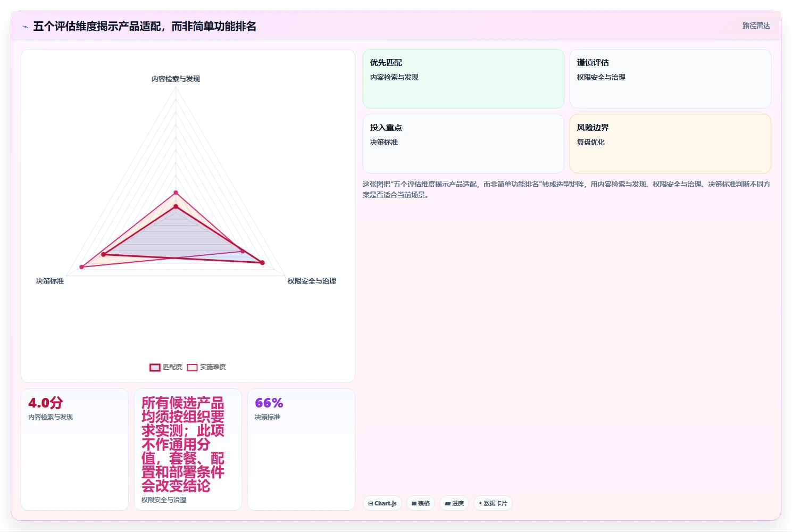Click the 匹配度 data point on 内容检索与发现 axis
This screenshot has width=792, height=532.
pyautogui.click(x=176, y=206)
